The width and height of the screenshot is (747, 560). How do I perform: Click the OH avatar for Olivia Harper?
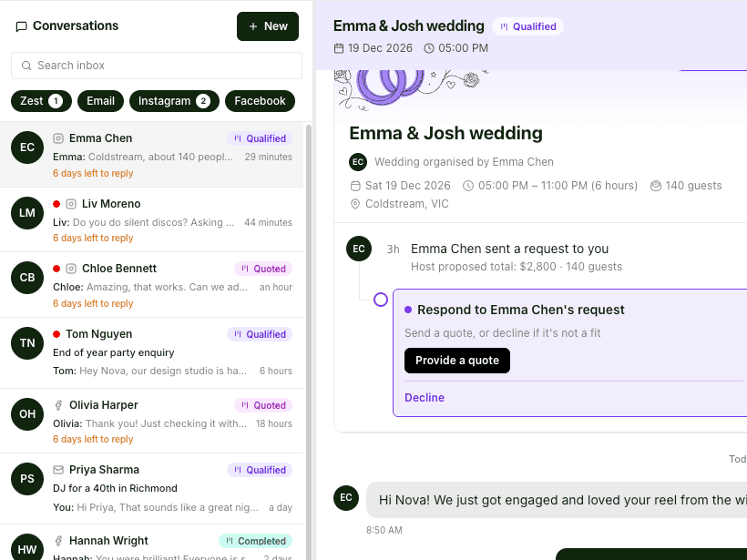pyautogui.click(x=27, y=414)
